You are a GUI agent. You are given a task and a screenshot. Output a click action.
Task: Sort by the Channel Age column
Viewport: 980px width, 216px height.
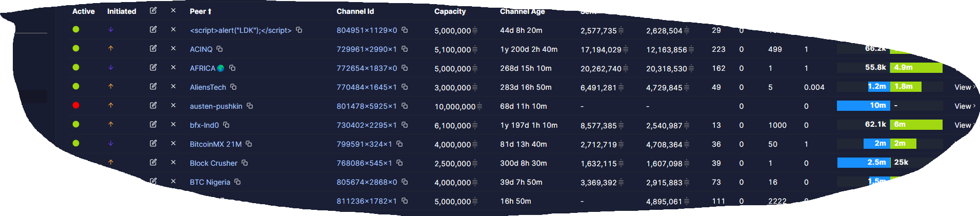522,11
